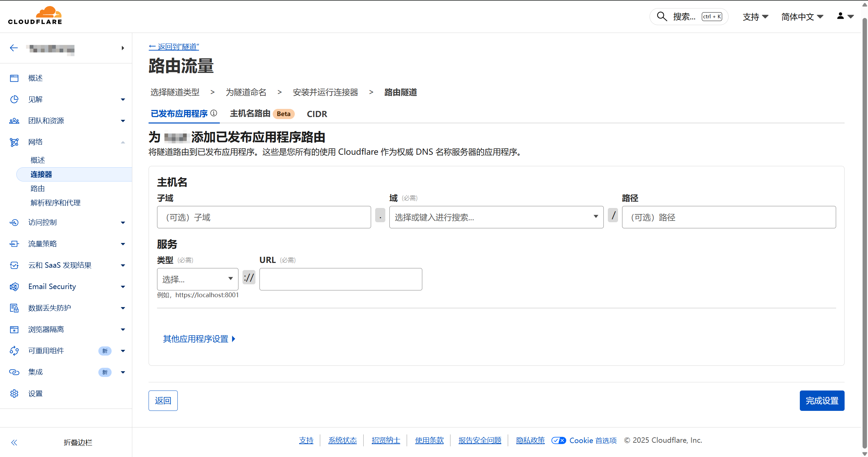Click the 网络 network icon in sidebar

point(14,142)
